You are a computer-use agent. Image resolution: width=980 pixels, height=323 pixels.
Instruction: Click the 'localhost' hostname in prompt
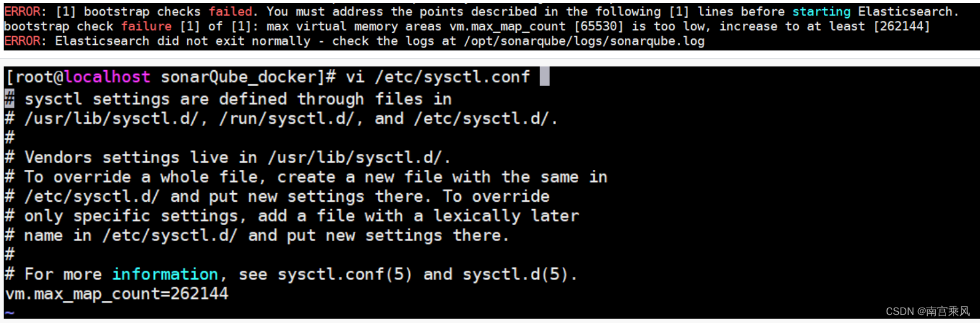(108, 77)
